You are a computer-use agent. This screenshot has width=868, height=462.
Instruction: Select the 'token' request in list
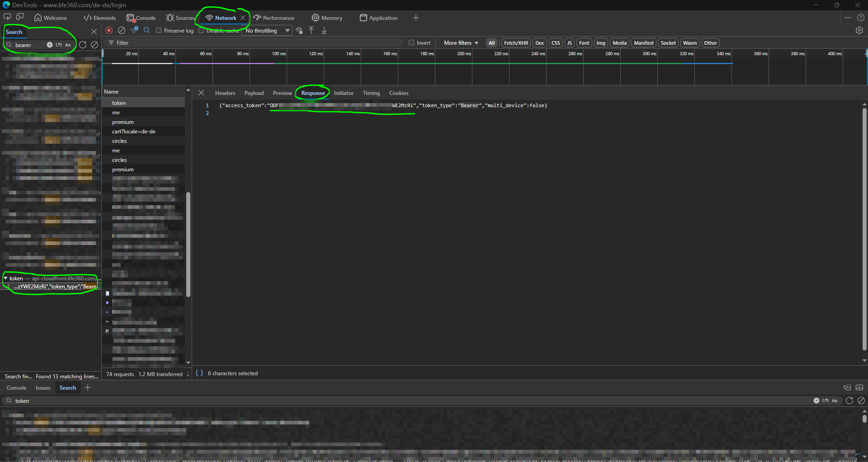143,103
